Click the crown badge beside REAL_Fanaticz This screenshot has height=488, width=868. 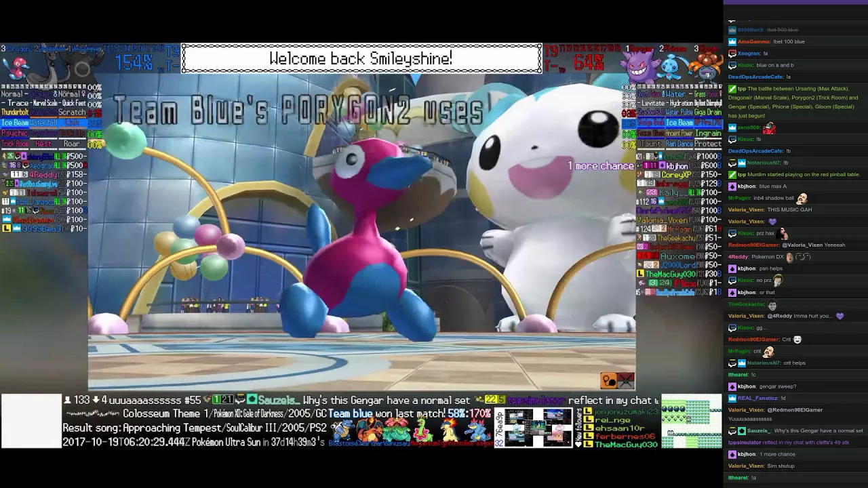pyautogui.click(x=732, y=399)
